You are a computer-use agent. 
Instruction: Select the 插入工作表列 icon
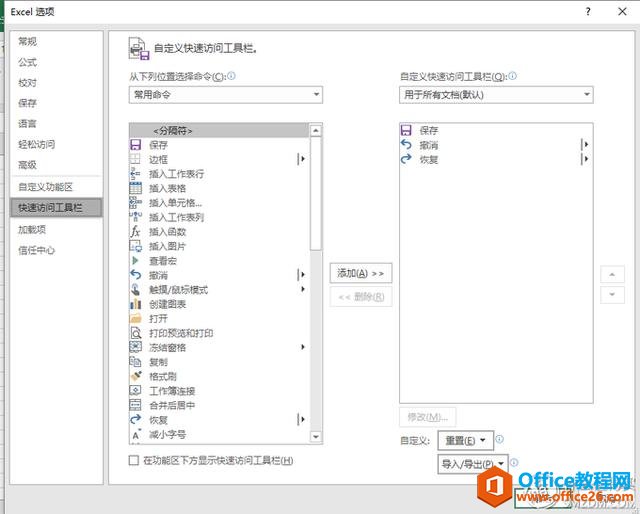(136, 217)
